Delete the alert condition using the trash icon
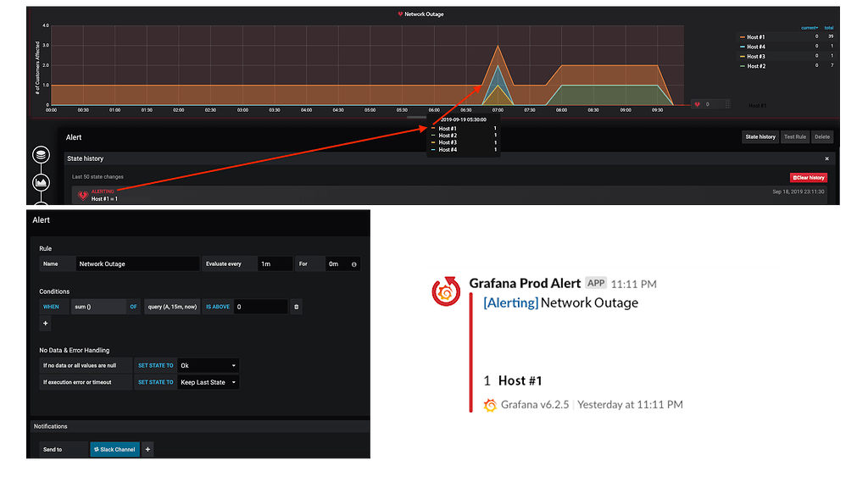This screenshot has height=488, width=868. [x=296, y=307]
